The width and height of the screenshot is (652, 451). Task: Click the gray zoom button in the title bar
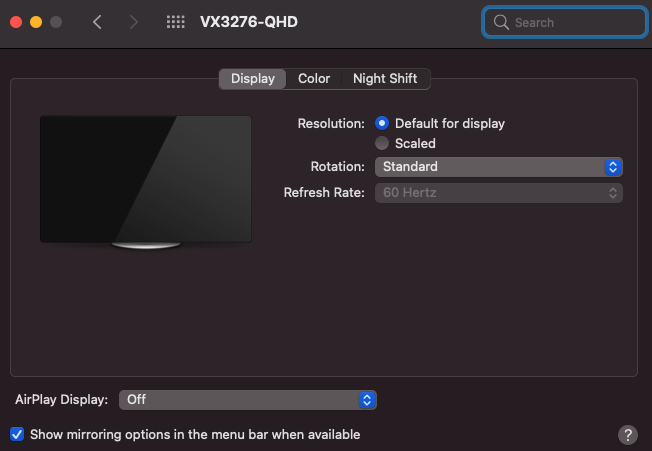pyautogui.click(x=55, y=22)
